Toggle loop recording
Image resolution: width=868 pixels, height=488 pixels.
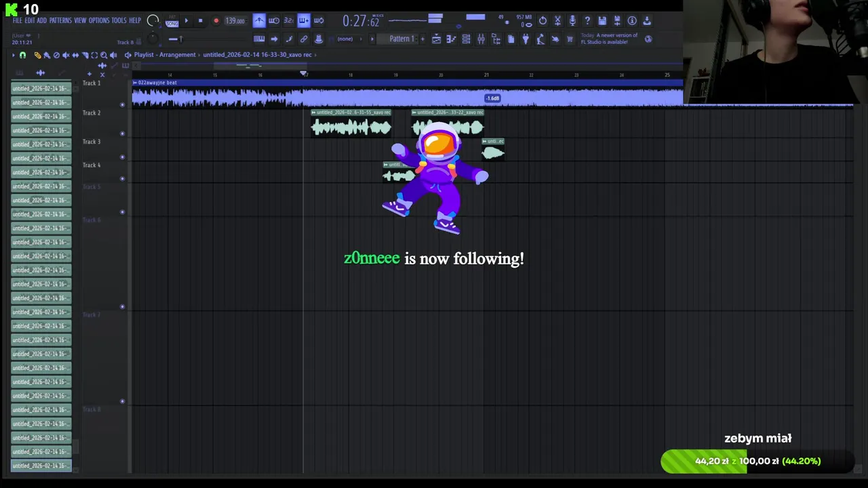319,21
